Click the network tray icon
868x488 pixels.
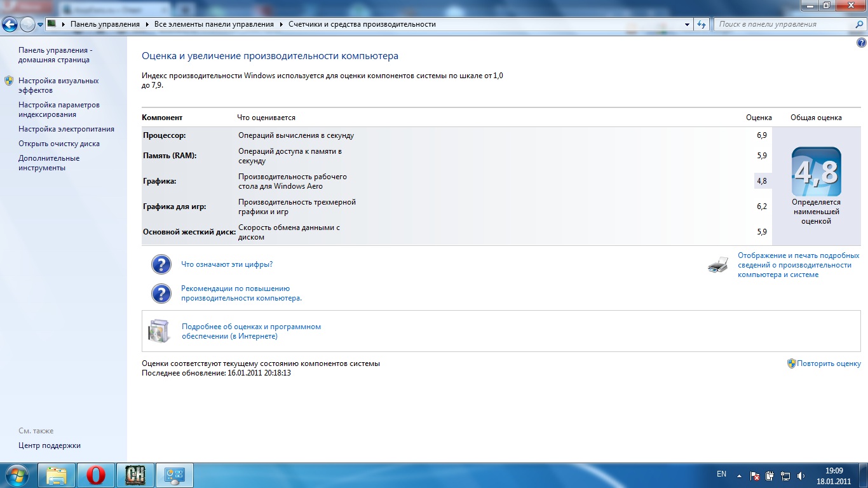point(785,475)
